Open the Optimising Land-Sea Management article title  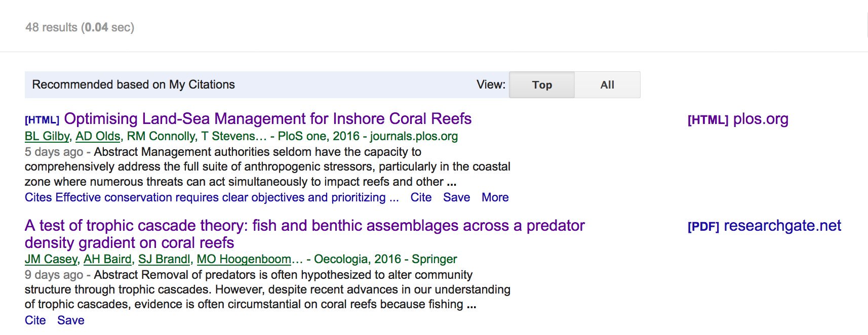pyautogui.click(x=267, y=119)
